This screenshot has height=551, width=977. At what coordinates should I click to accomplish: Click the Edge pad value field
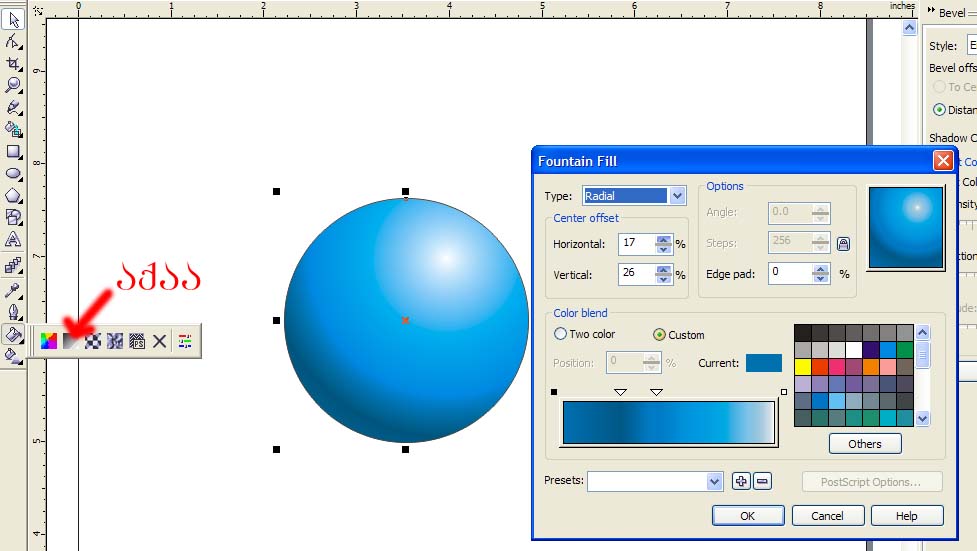point(791,273)
